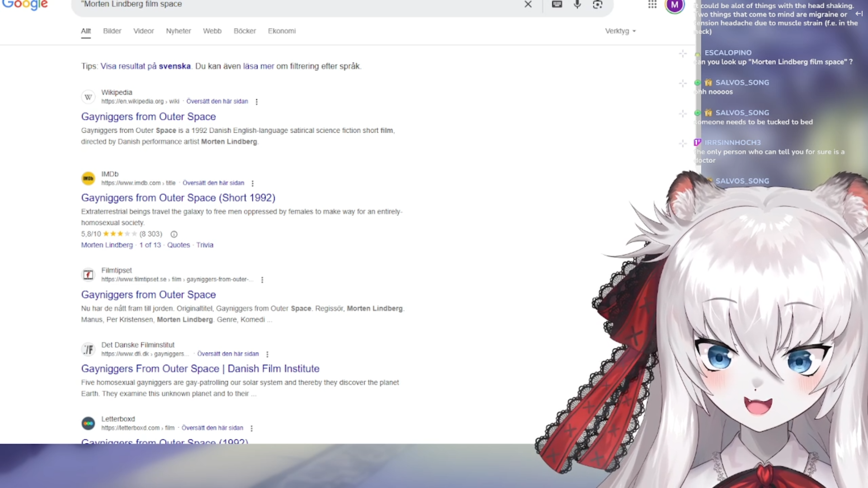Viewport: 868px width, 488px height.
Task: Click the Det Danske Filminstitut favicon
Action: tap(88, 349)
